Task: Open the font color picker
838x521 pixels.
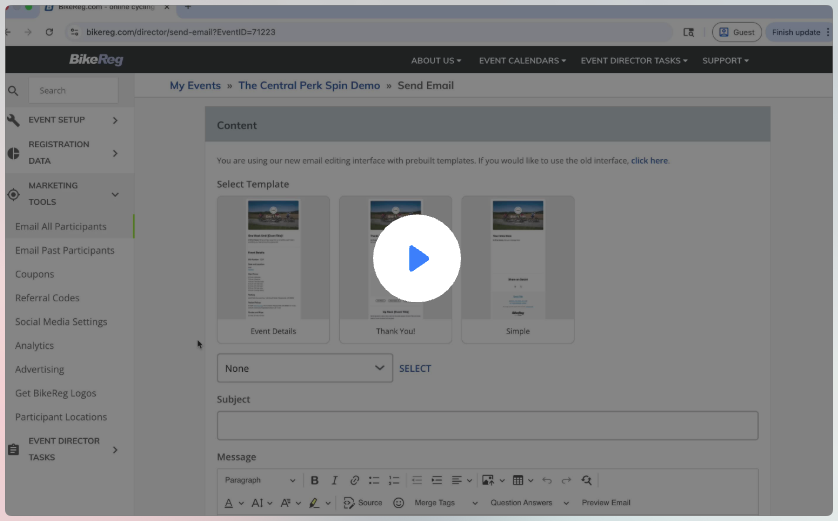Action: point(234,503)
